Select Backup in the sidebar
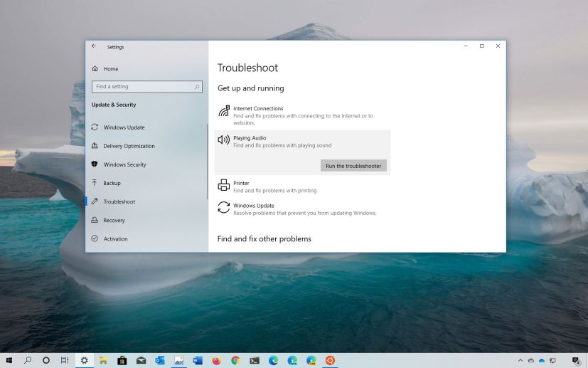 (x=112, y=183)
